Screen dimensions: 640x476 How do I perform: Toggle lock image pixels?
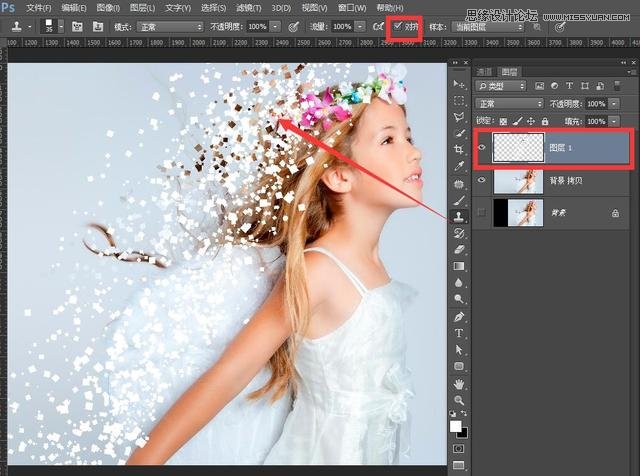[x=517, y=121]
